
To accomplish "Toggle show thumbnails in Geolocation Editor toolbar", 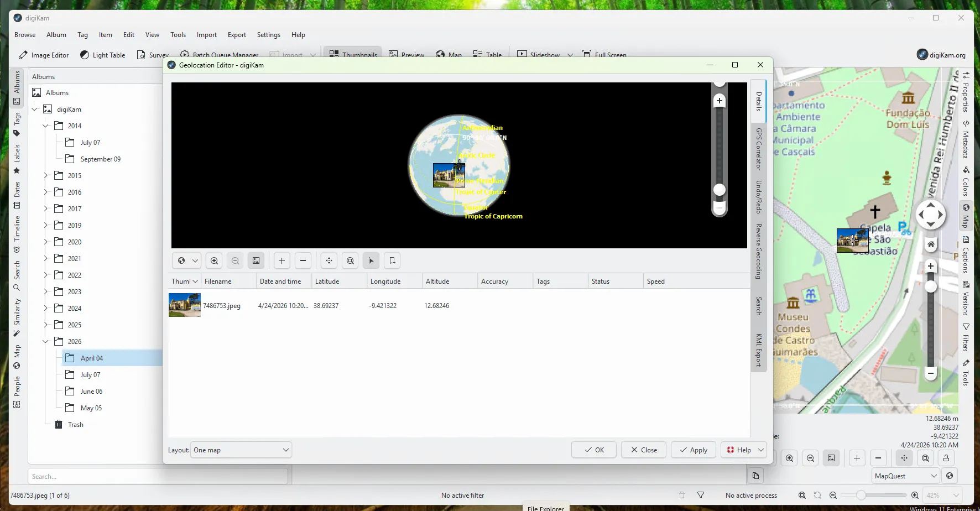I will point(256,260).
